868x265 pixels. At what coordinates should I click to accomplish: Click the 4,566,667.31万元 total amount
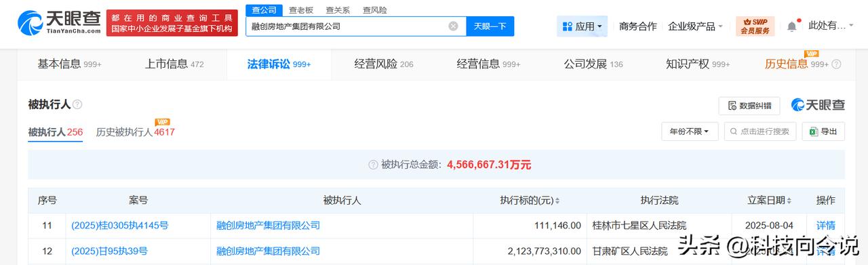pyautogui.click(x=488, y=165)
